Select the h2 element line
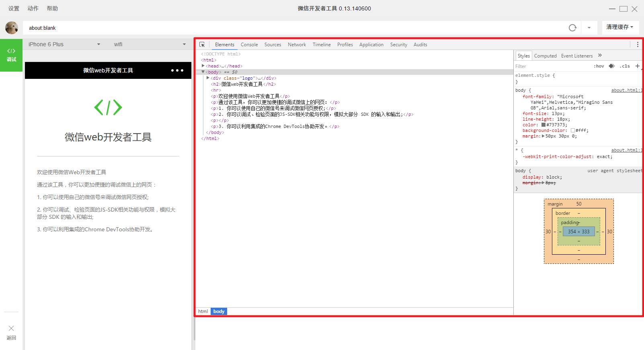The height and width of the screenshot is (350, 644). [x=243, y=84]
